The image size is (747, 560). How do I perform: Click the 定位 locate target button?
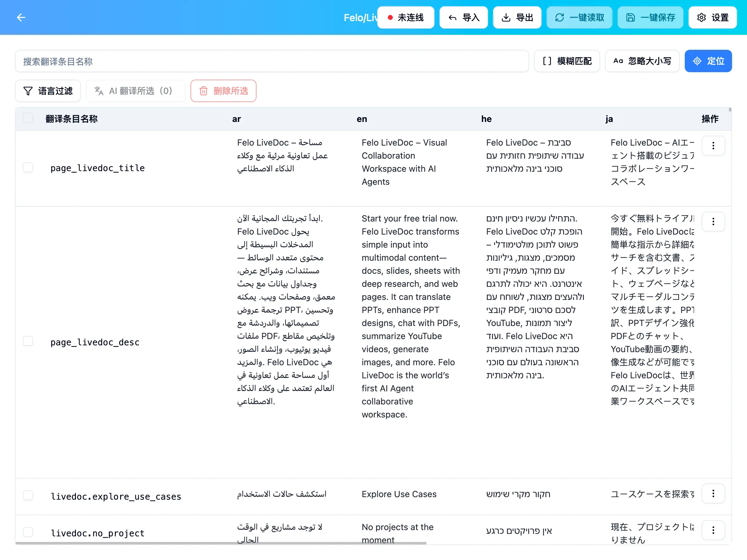click(708, 61)
